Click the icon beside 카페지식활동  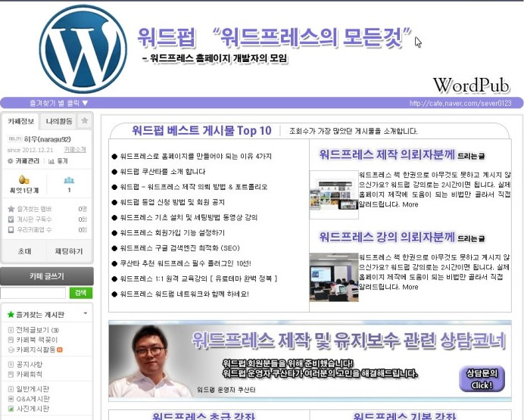pyautogui.click(x=11, y=350)
